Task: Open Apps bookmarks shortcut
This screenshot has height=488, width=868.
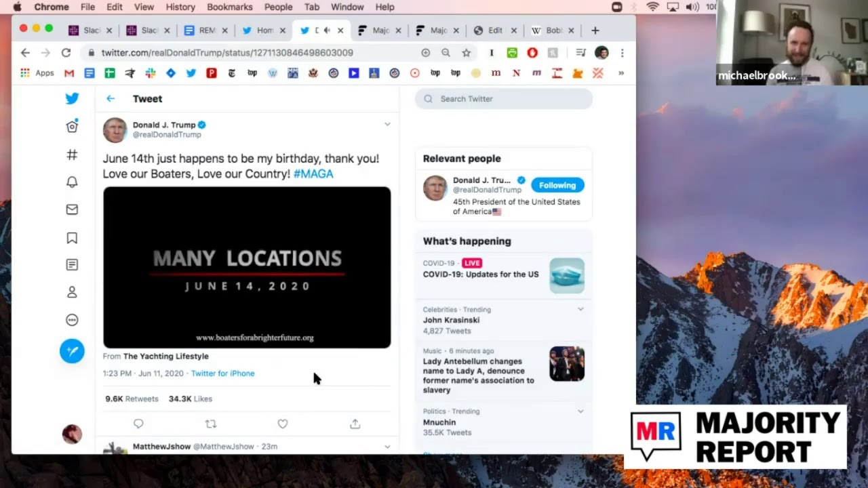Action: click(37, 73)
